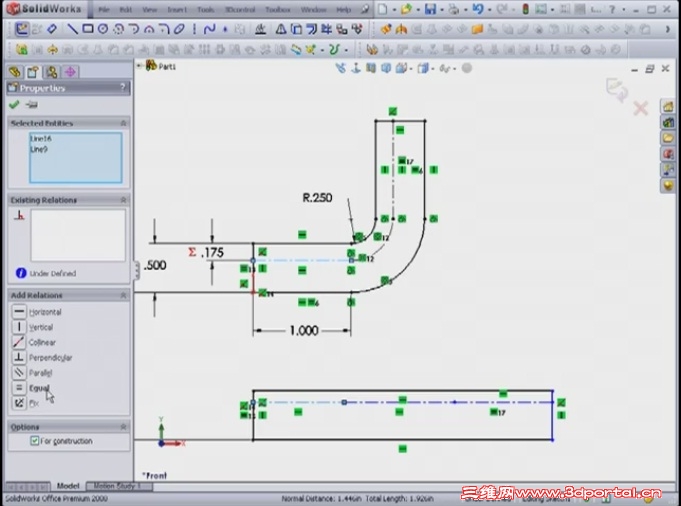Select the Centerline tool
This screenshot has width=681, height=506.
(x=194, y=29)
